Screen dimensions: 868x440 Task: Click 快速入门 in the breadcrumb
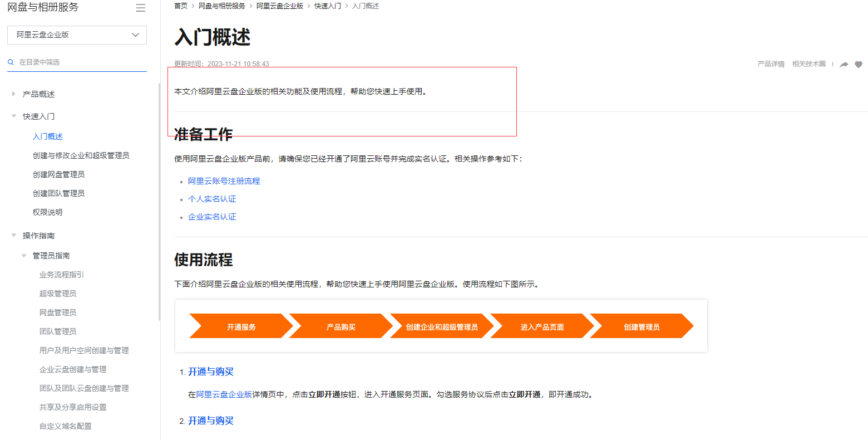pos(328,6)
